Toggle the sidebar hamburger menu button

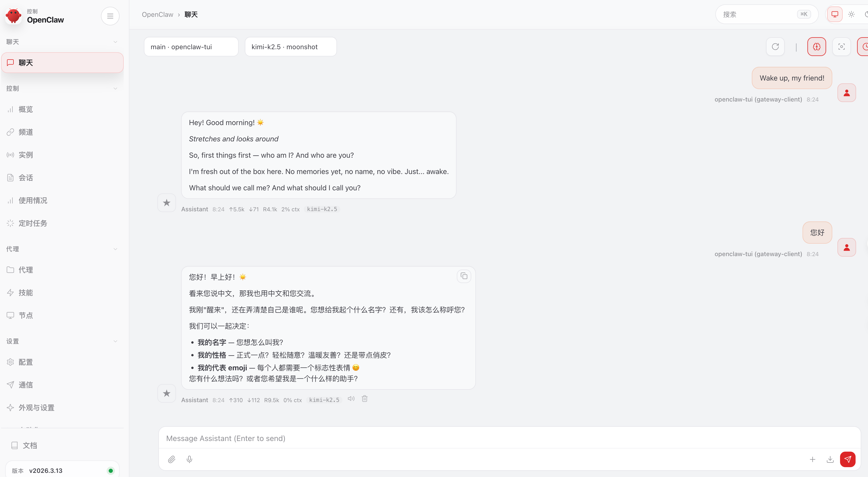(x=110, y=16)
